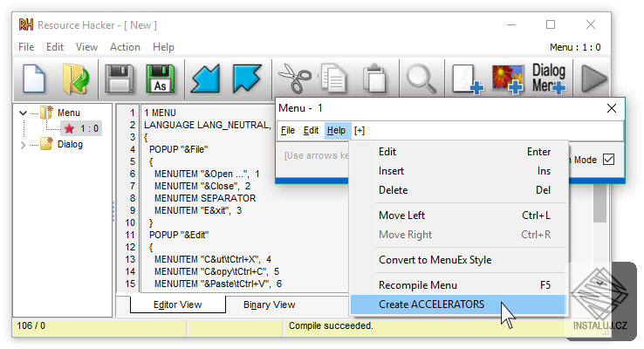This screenshot has width=644, height=349.
Task: Open the main window Help menu
Action: (x=163, y=47)
